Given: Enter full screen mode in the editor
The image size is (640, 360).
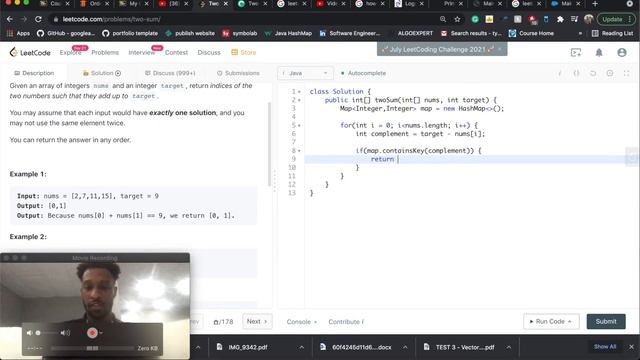Looking at the screenshot, I should click(627, 73).
